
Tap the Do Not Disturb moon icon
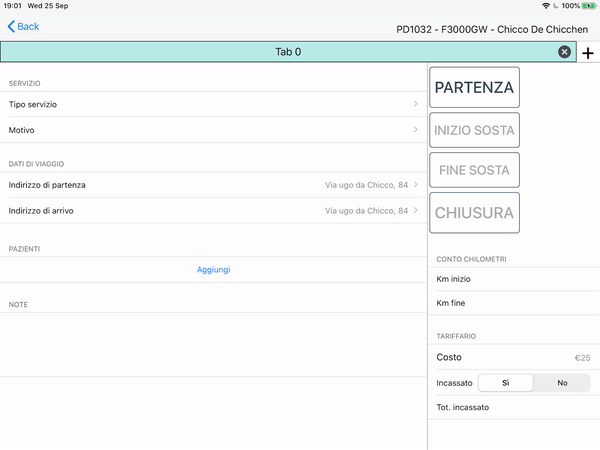pos(556,6)
